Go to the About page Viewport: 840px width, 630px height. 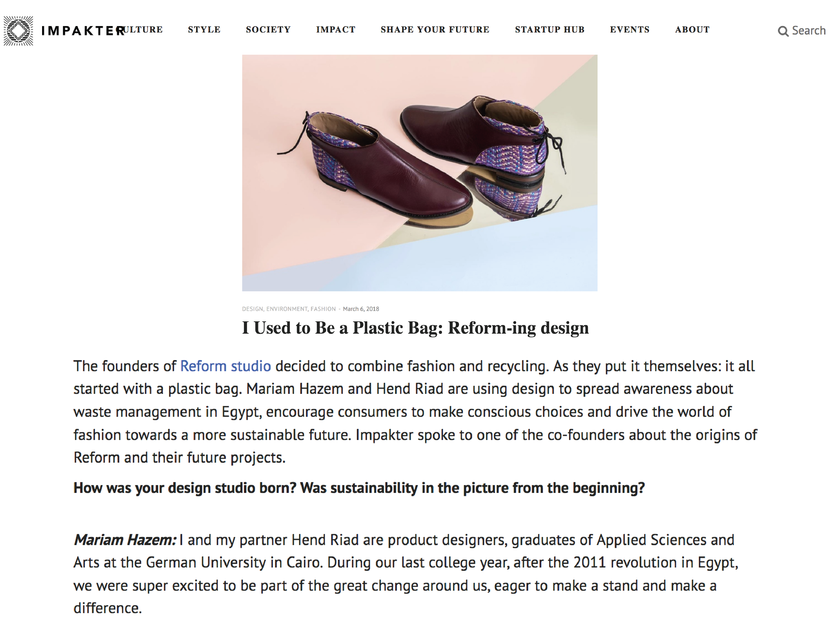[692, 30]
